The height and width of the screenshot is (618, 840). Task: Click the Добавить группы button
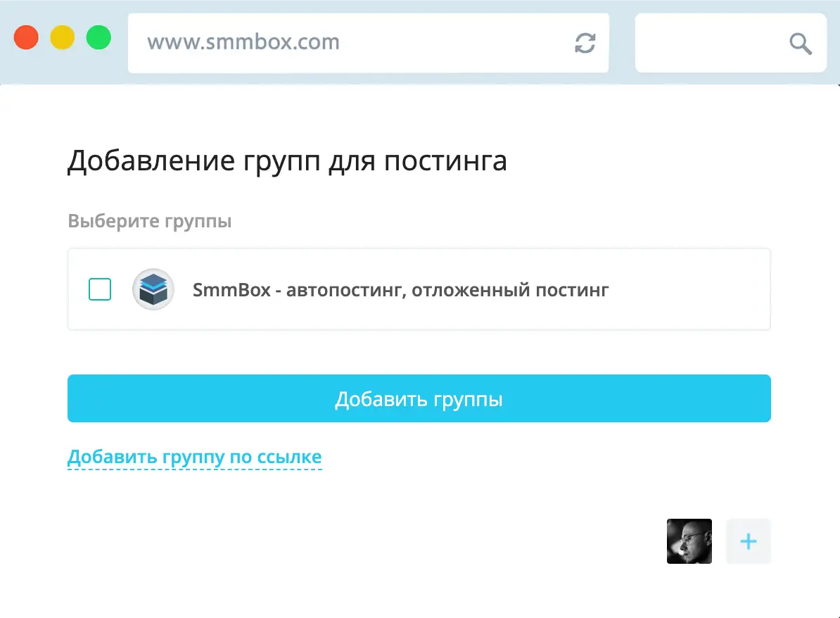[419, 398]
